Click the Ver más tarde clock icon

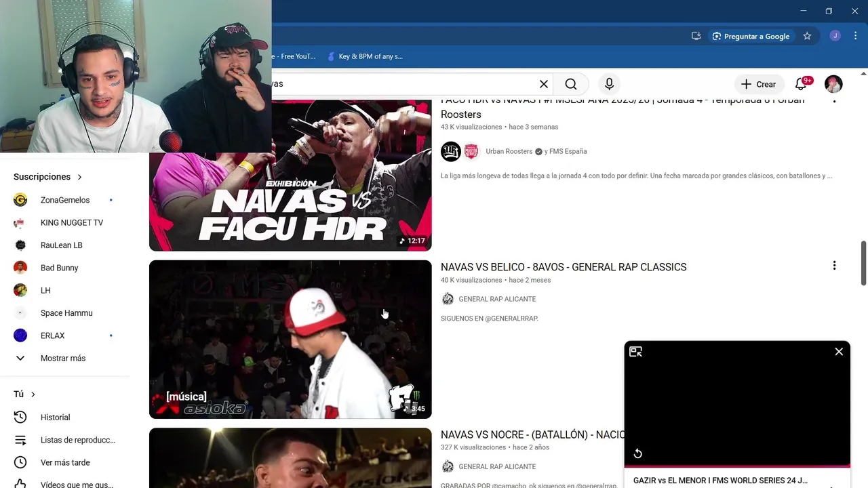click(x=20, y=462)
